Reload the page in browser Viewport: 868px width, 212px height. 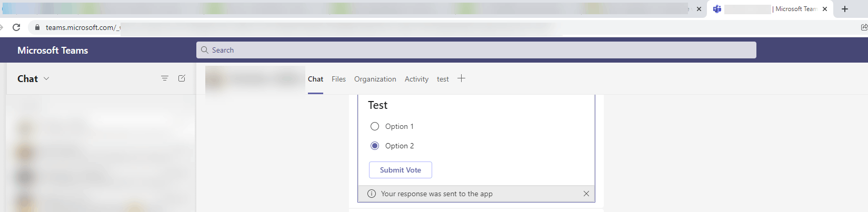[16, 27]
